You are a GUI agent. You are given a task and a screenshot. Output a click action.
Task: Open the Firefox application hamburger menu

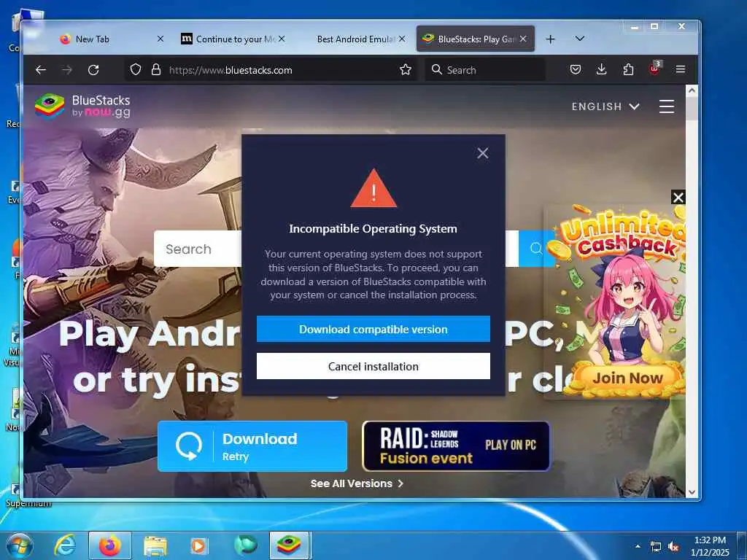tap(681, 70)
